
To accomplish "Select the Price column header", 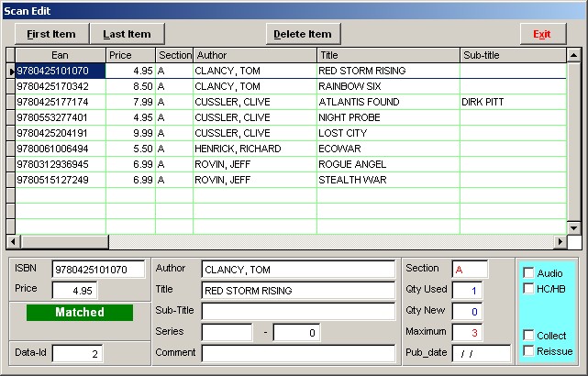I will (131, 55).
